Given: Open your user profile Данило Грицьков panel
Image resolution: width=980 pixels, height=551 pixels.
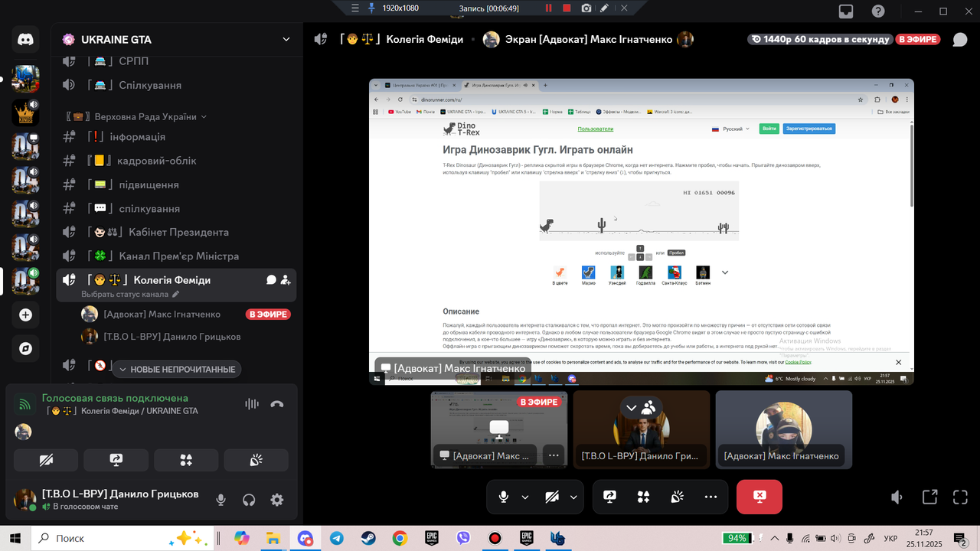Looking at the screenshot, I should click(107, 500).
